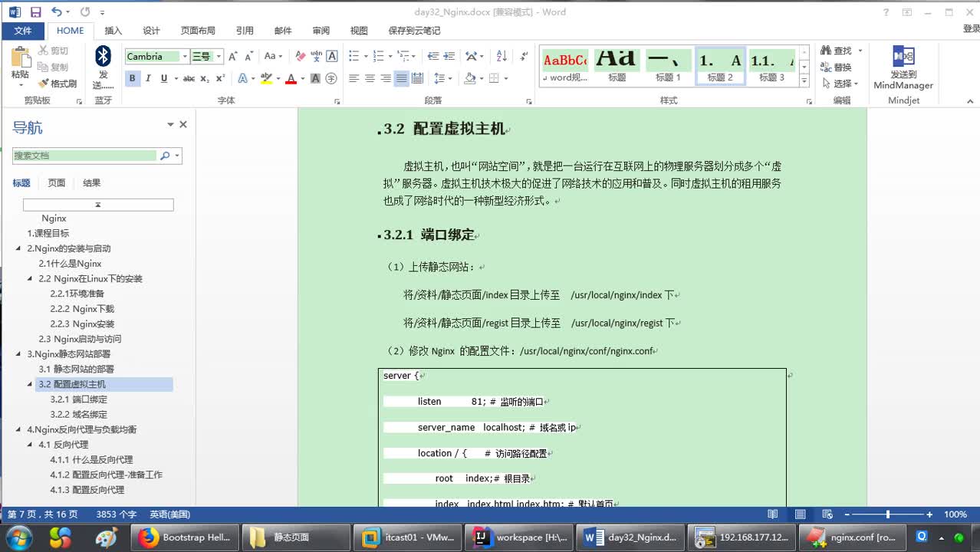Click the character border icon
The height and width of the screenshot is (552, 980).
pyautogui.click(x=332, y=56)
